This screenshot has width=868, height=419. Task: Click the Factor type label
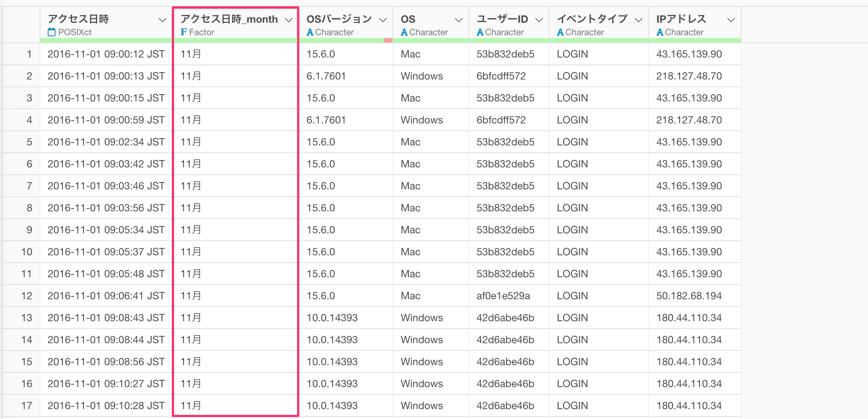click(202, 32)
